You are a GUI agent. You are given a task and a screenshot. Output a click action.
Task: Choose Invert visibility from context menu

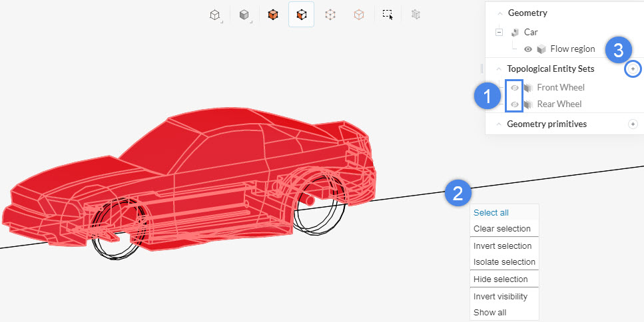pyautogui.click(x=504, y=296)
